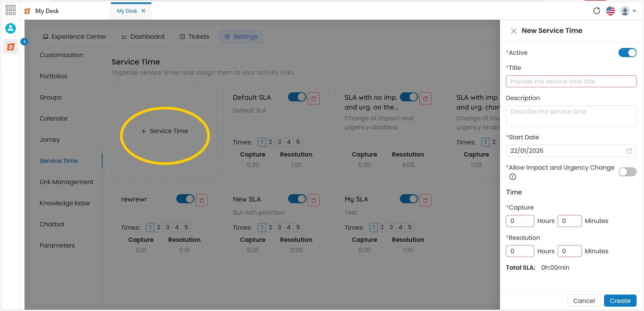644x311 pixels.
Task: Delete the My SLA card
Action: pos(425,200)
